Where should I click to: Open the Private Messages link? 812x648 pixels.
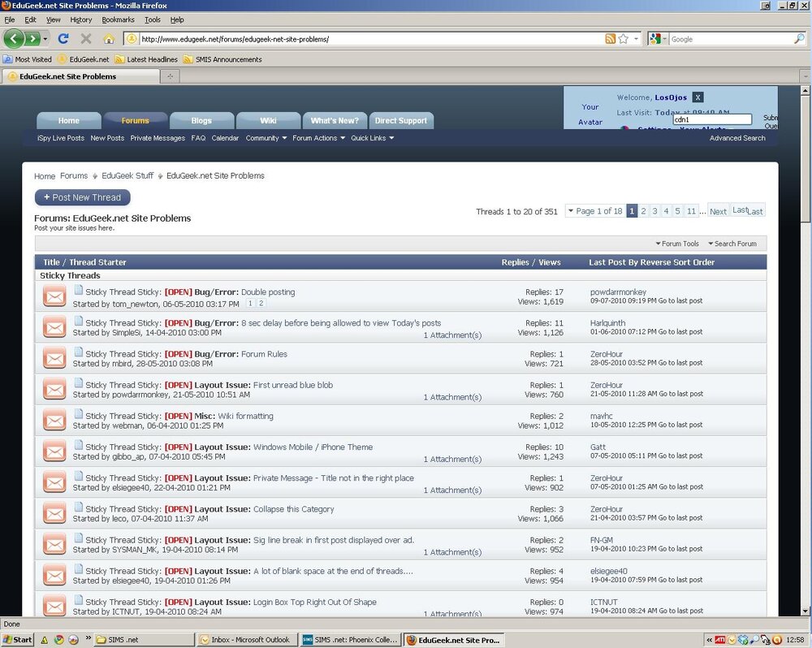pos(158,138)
